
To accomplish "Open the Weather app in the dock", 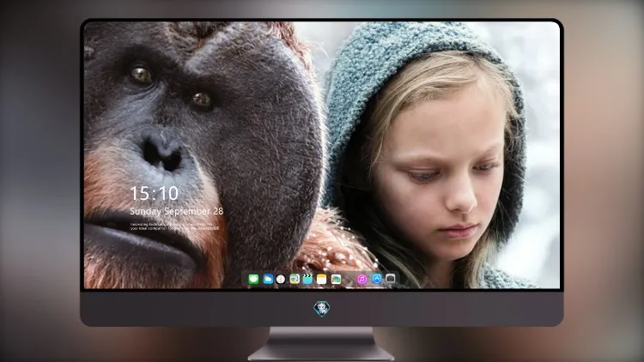I will pyautogui.click(x=268, y=280).
